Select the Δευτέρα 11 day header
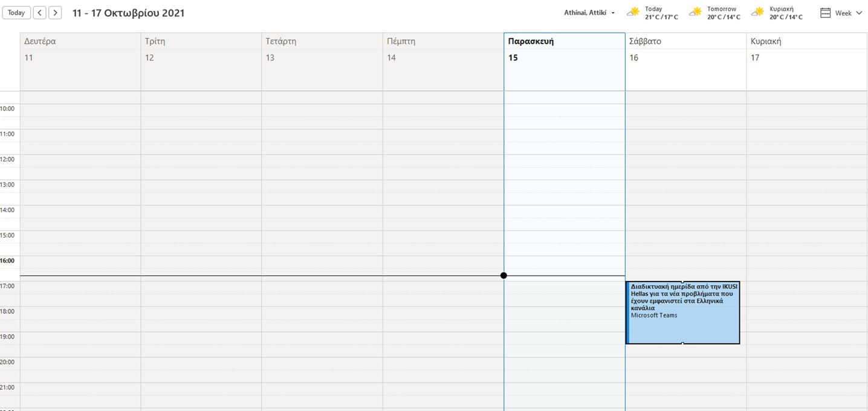Viewport: 868px width, 411px height. (80, 50)
